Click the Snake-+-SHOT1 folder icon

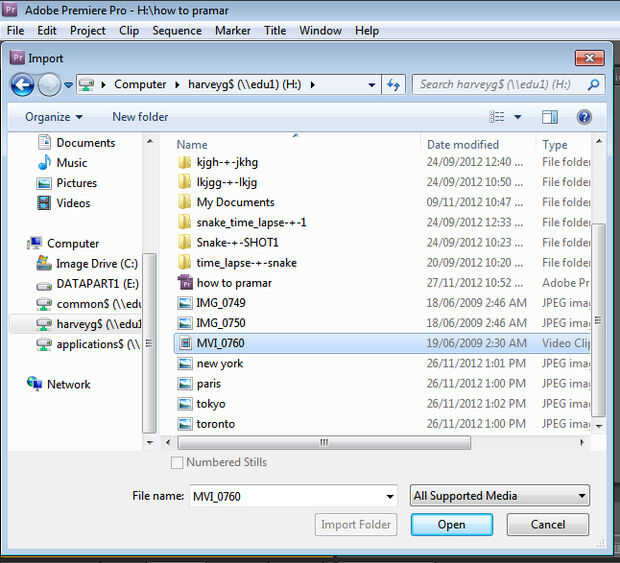pos(185,243)
